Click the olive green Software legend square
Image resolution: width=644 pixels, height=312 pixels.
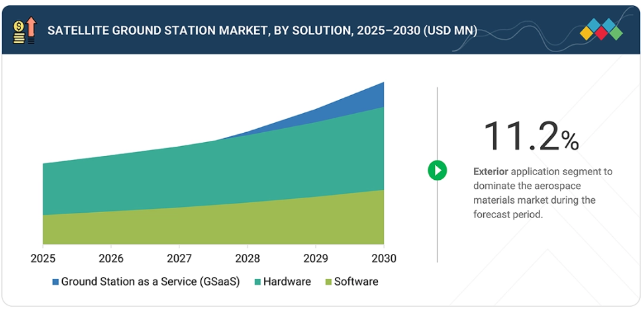click(328, 282)
